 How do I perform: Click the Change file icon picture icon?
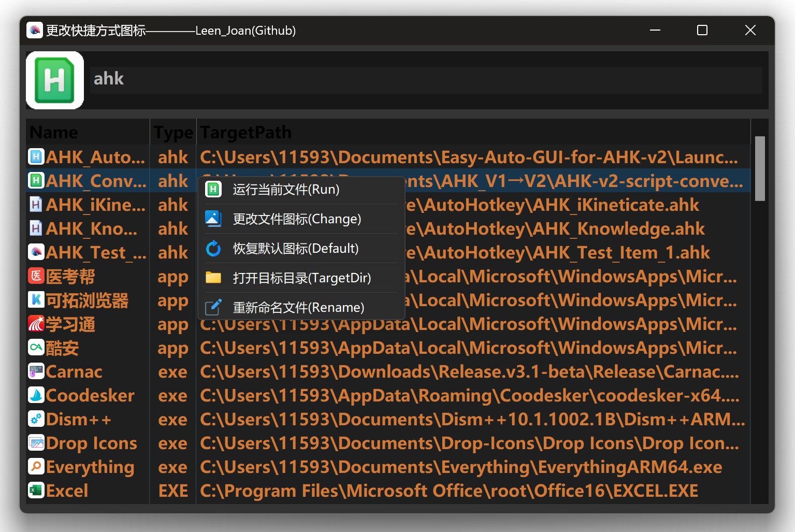(213, 219)
